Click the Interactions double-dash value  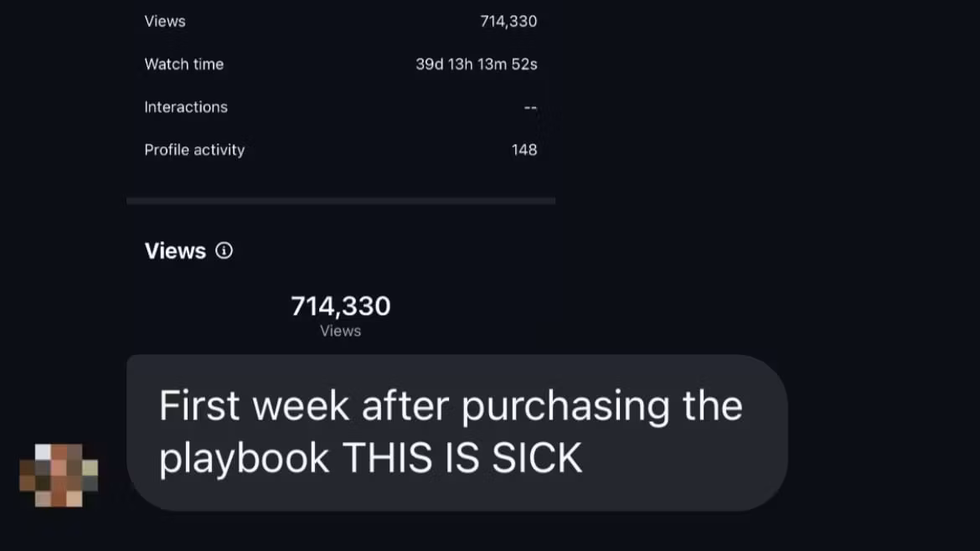[x=530, y=107]
